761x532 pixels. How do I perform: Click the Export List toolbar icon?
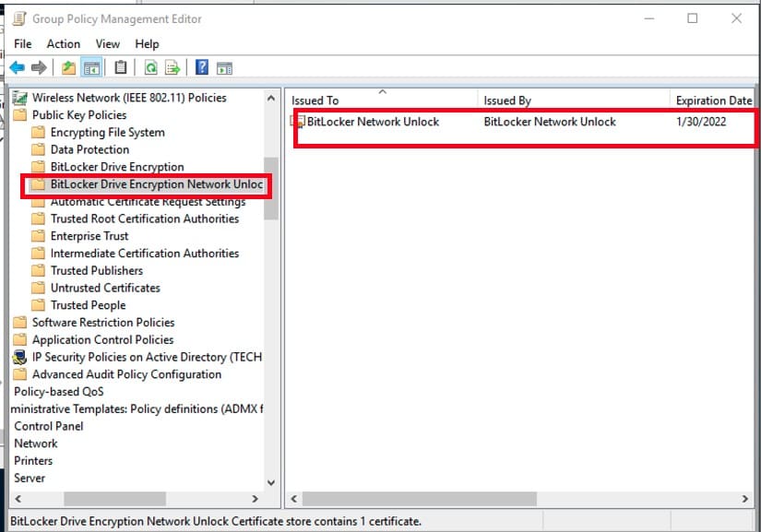point(172,67)
